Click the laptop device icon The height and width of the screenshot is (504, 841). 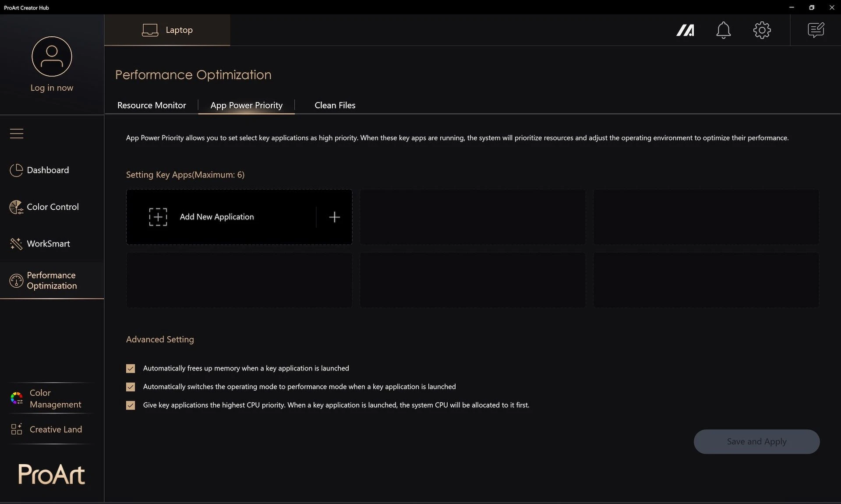(x=150, y=30)
